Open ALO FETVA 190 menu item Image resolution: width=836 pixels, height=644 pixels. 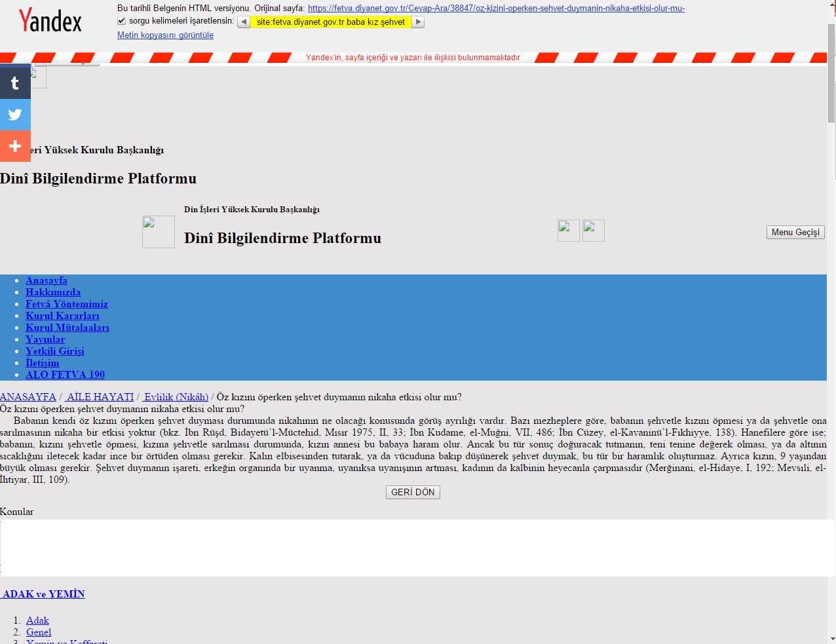(x=65, y=375)
